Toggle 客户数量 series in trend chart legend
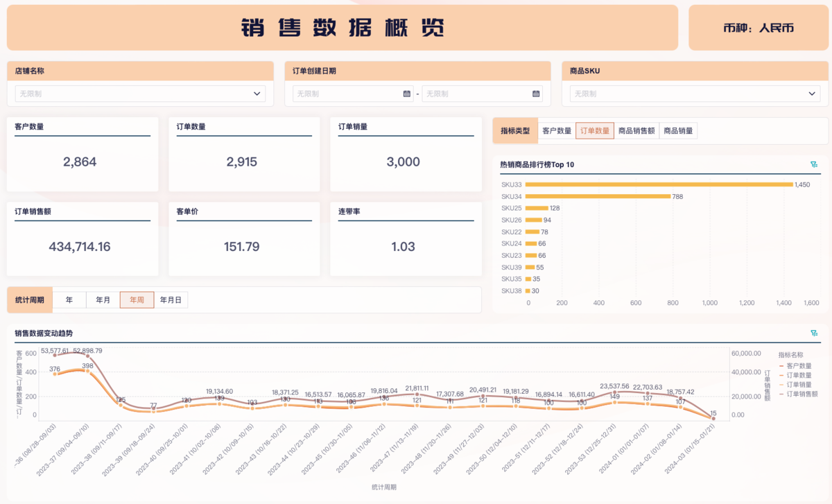This screenshot has height=504, width=832. tap(799, 365)
